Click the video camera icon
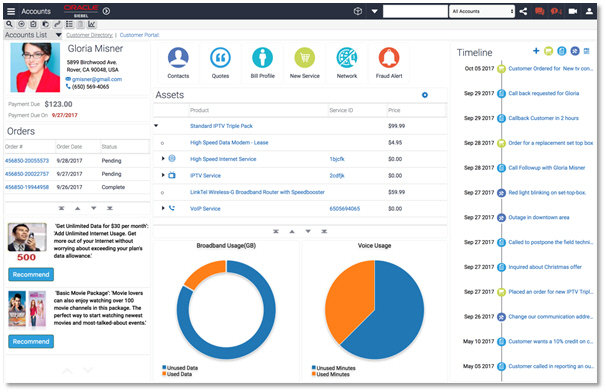 [573, 11]
